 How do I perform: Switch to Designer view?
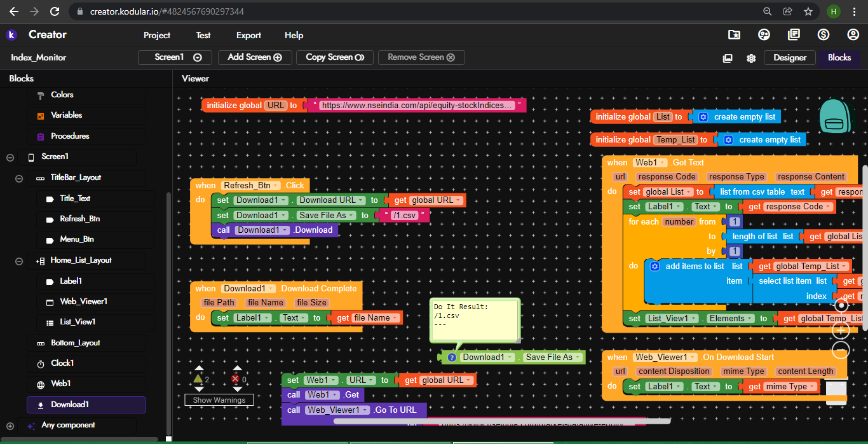790,57
